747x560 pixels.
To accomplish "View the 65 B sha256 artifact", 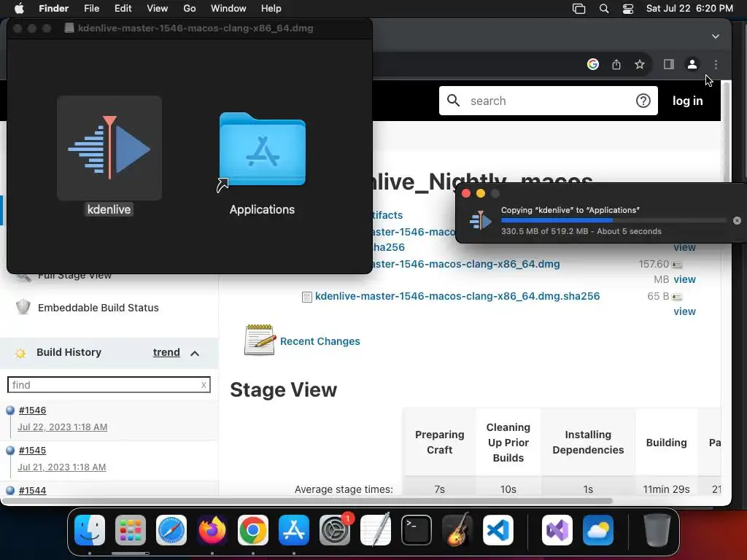I will [684, 311].
